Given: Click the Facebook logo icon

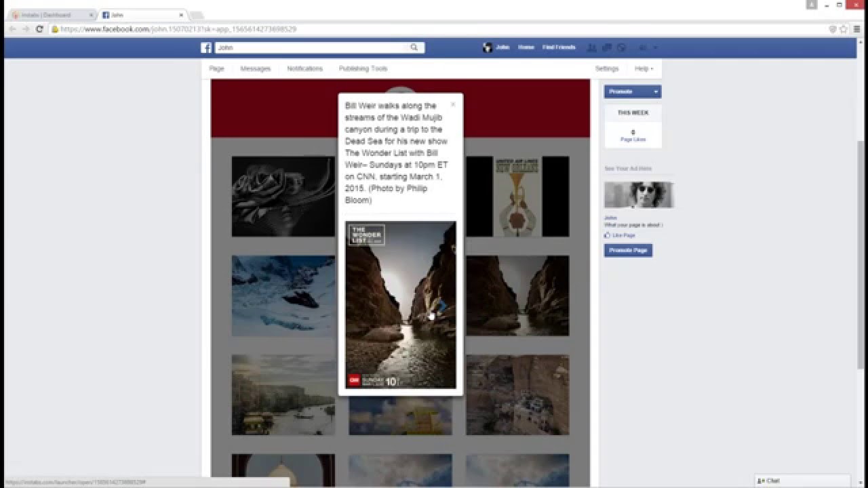Looking at the screenshot, I should pos(206,47).
